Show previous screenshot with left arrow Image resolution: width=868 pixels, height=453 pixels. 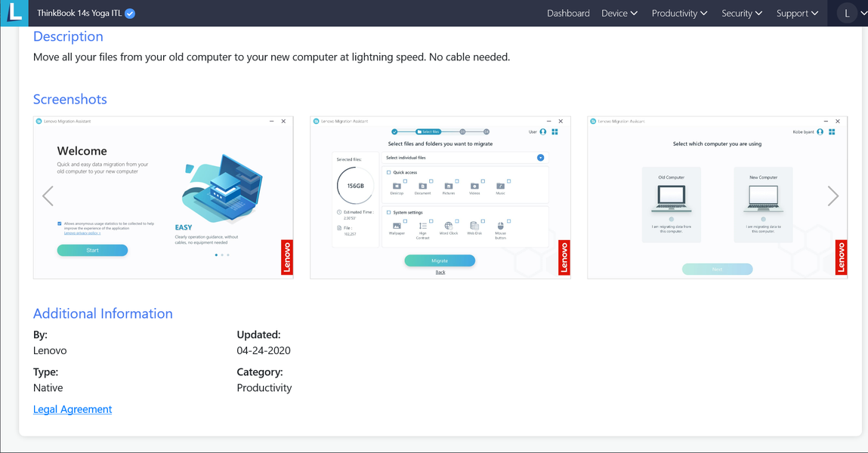click(48, 196)
